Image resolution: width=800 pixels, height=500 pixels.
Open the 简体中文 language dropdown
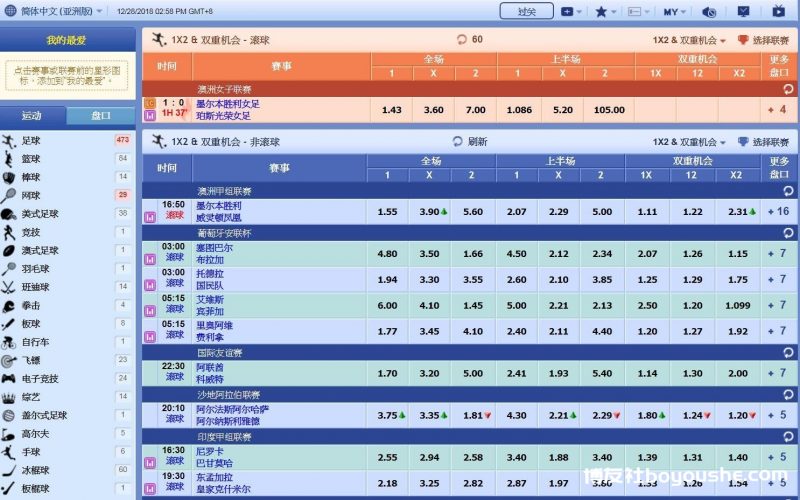[55, 12]
